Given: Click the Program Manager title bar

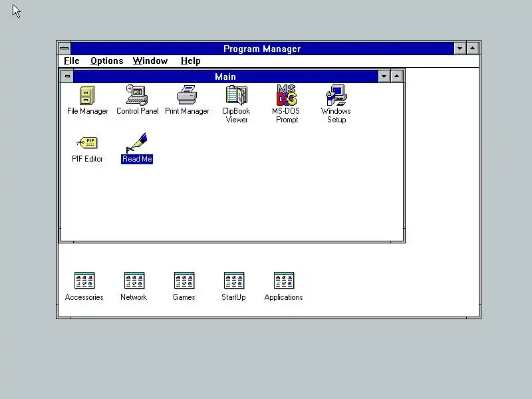Looking at the screenshot, I should (x=262, y=49).
